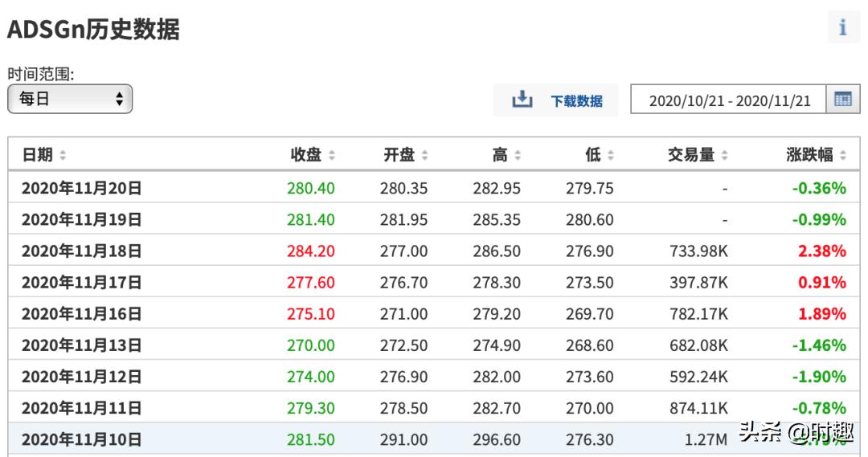Click the ADSGn历史数据 heading

point(93,29)
